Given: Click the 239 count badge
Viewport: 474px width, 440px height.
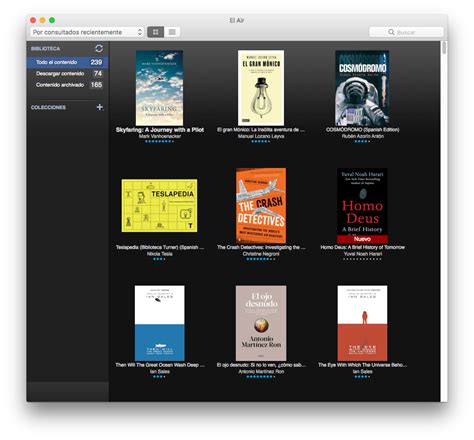Looking at the screenshot, I should (x=96, y=62).
